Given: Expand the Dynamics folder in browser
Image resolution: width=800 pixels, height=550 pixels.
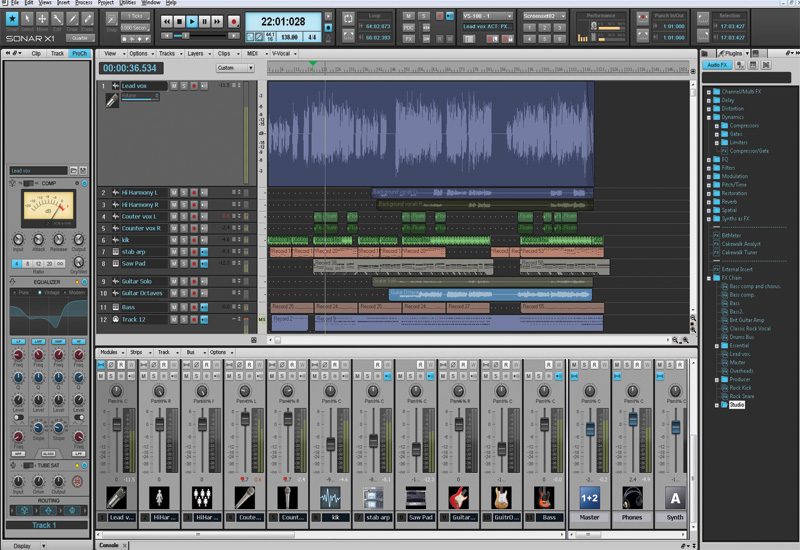Looking at the screenshot, I should (x=709, y=117).
